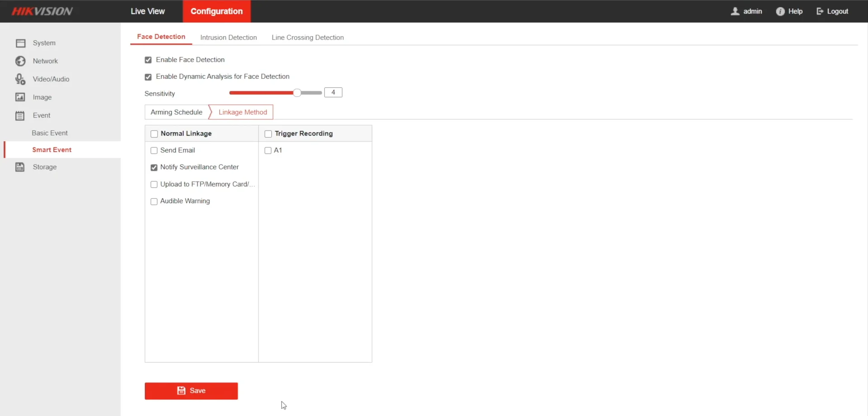Screen dimensions: 868x416
Task: Click the Sensitivity slider handle
Action: [x=297, y=93]
